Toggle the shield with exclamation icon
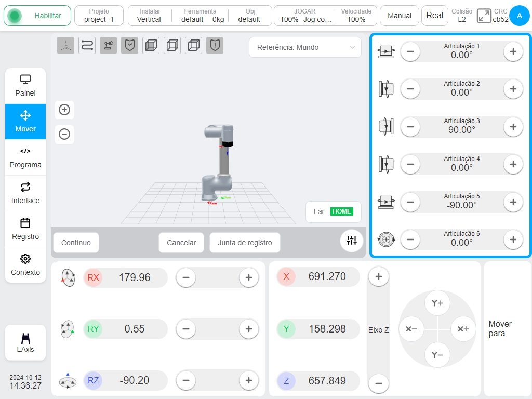 coord(215,46)
